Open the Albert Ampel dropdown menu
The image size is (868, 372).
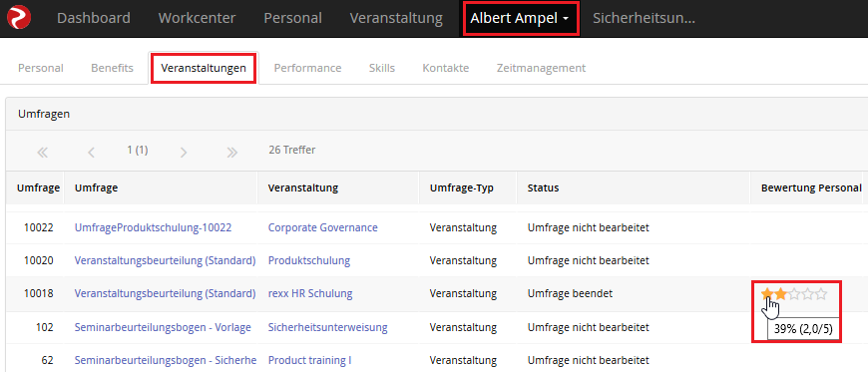pos(520,18)
